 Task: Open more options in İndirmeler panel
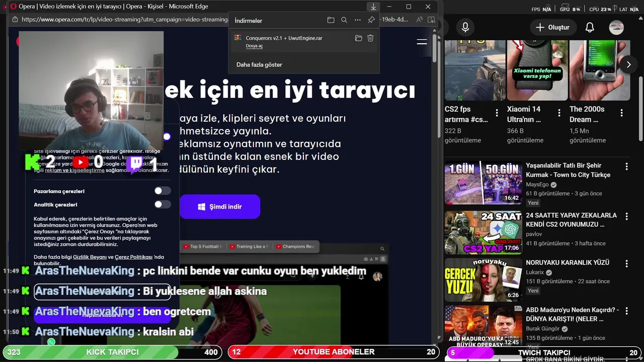point(358,20)
